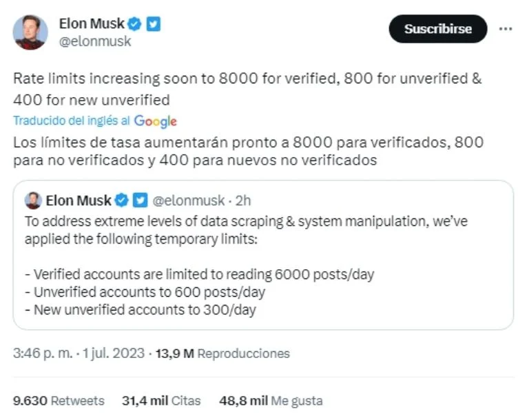Screen dimensions: 529x420
Task: Click the "Traducido del inglés al" translation link
Action: 72,120
